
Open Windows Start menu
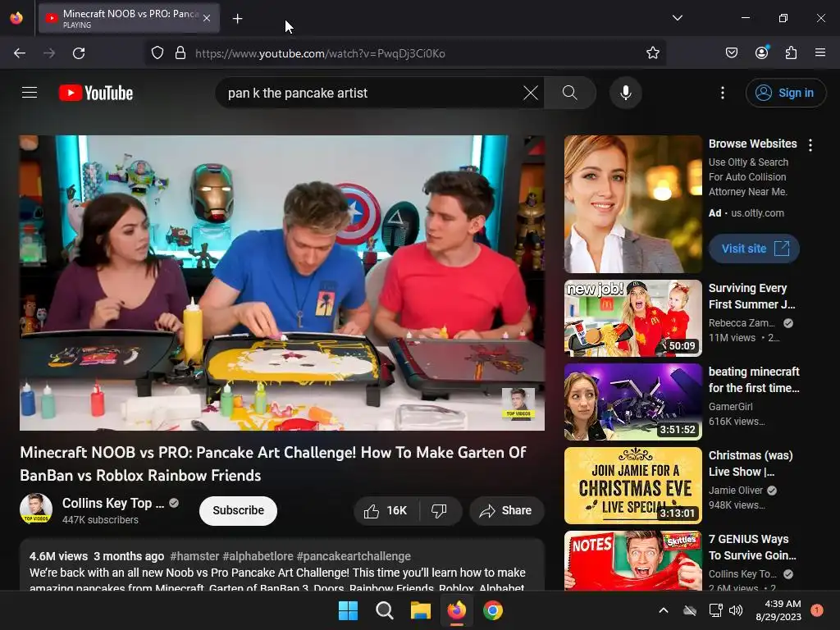coord(348,610)
